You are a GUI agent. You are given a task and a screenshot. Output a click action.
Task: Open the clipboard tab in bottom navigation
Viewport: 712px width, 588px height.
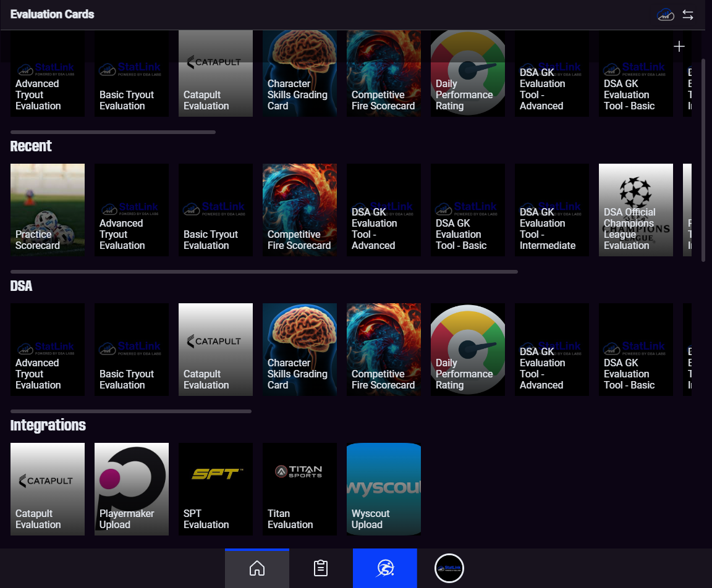tap(321, 568)
